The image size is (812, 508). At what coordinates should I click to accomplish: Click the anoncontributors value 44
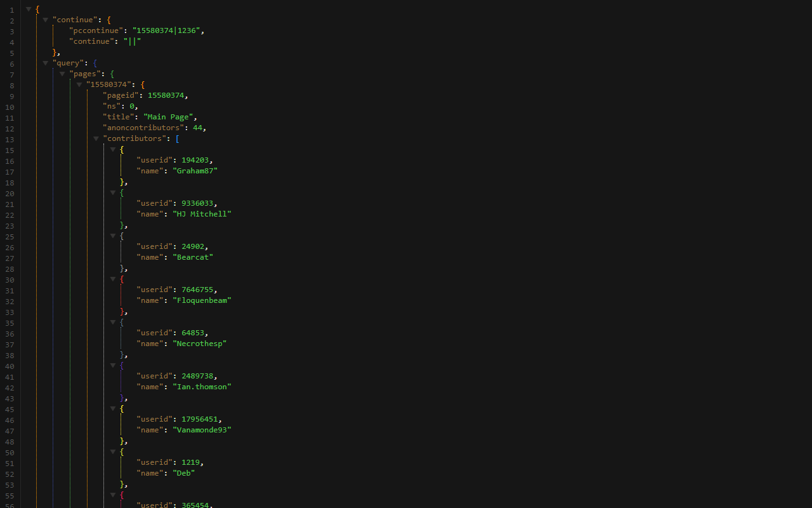click(x=197, y=128)
